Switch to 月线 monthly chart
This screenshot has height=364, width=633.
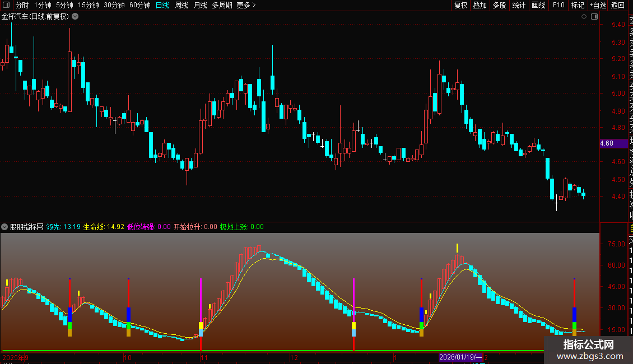(200, 5)
